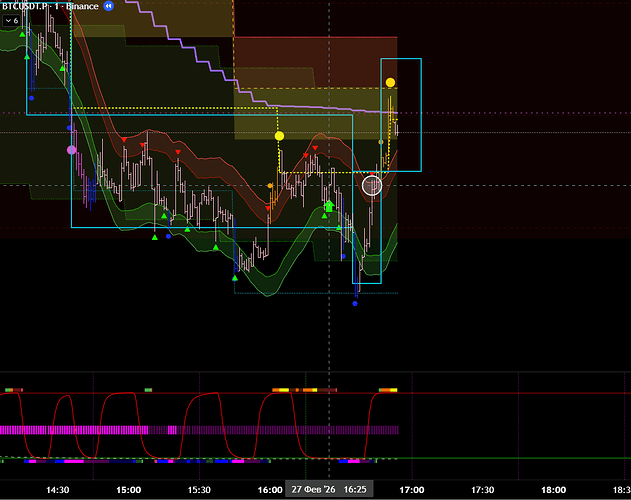This screenshot has width=631, height=500.
Task: Click the large green up arrow signal
Action: [x=328, y=206]
